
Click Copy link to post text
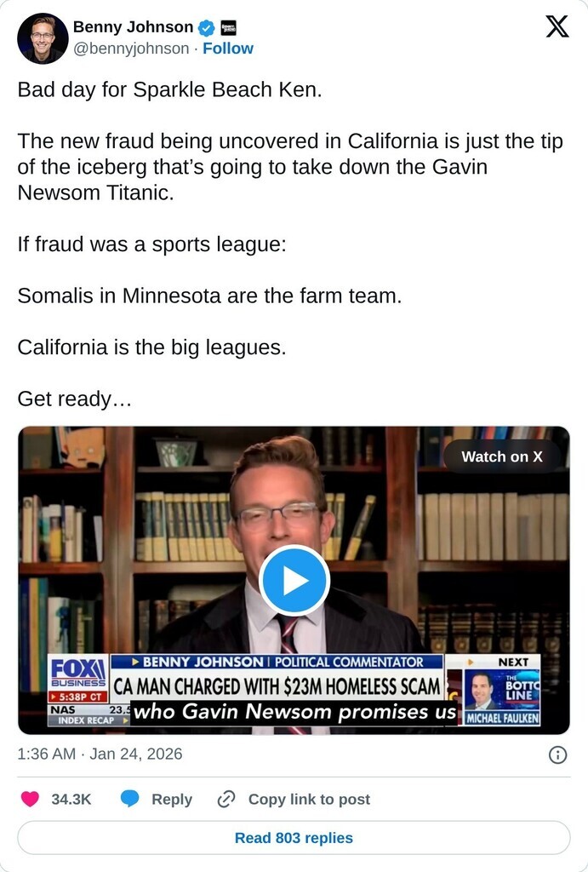[x=309, y=799]
